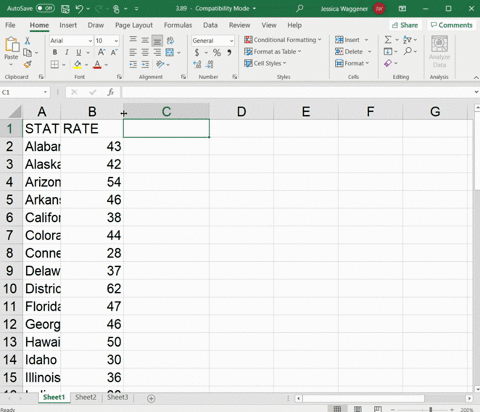
Task: Click the Save icon in title bar
Action: click(x=65, y=9)
